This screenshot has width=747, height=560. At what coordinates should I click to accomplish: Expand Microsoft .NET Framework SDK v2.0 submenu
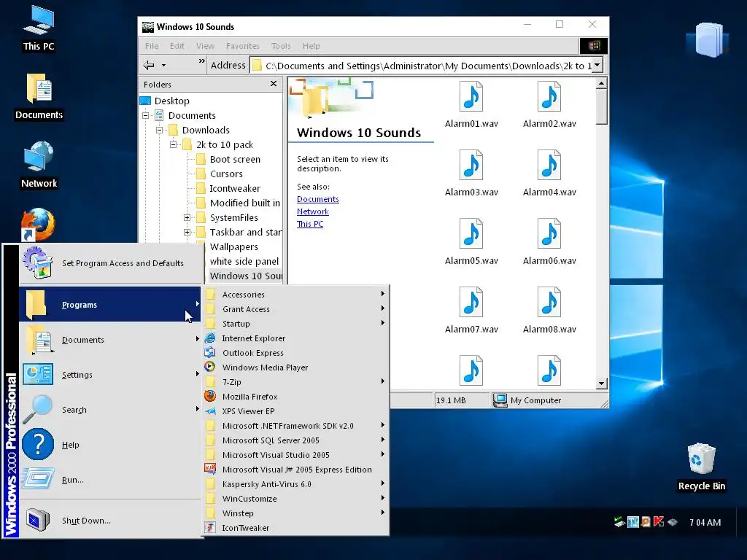click(x=296, y=426)
